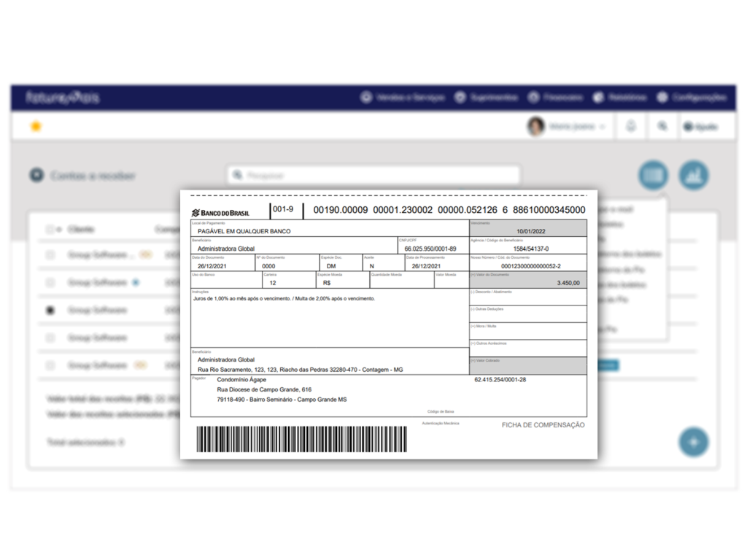This screenshot has height=560, width=747.
Task: Click the round plus add button
Action: pyautogui.click(x=694, y=442)
